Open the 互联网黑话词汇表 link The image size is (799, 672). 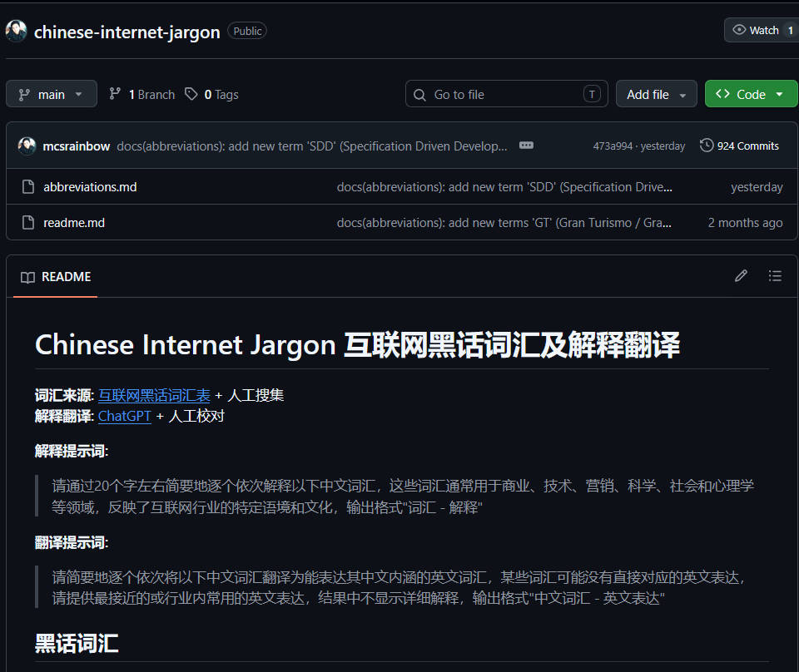tap(154, 395)
